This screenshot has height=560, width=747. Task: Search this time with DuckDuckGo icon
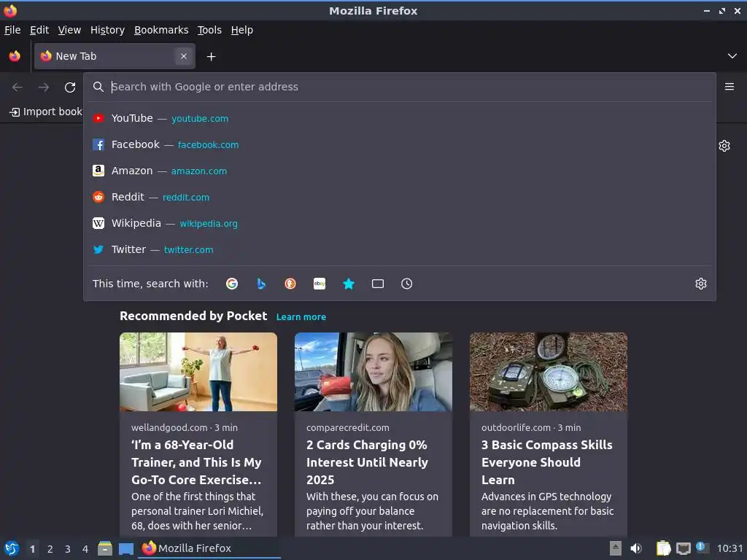coord(290,284)
